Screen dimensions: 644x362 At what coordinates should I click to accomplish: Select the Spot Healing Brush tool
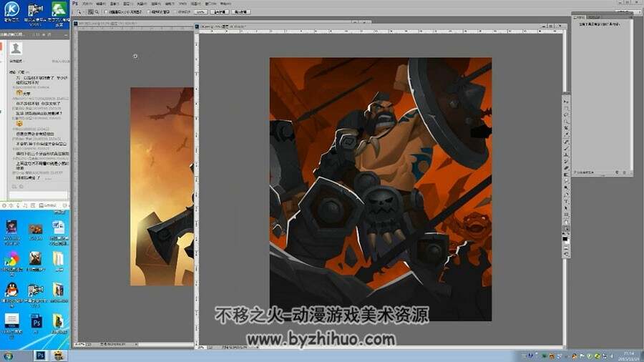[567, 142]
